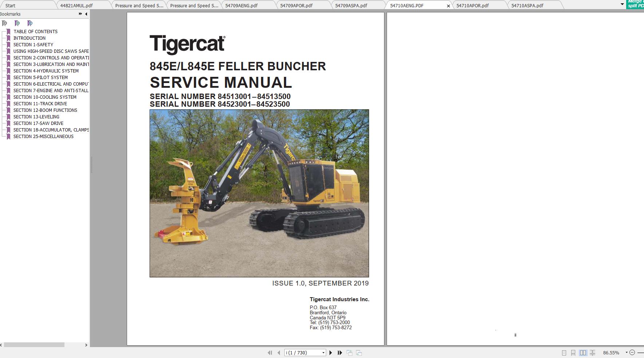Click bookmark icon beside SECTION 25-MISCELLANEOUS
Screen dimensions: 644x358
8,137
